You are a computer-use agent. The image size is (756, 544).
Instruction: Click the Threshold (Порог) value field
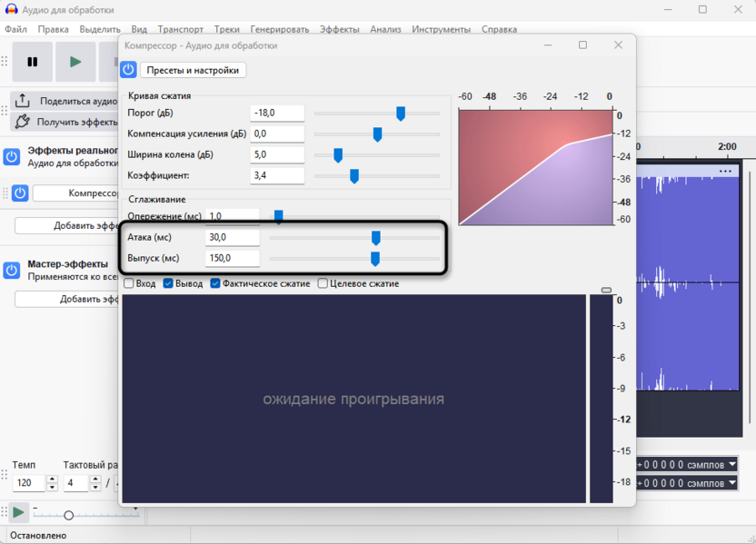click(x=277, y=113)
